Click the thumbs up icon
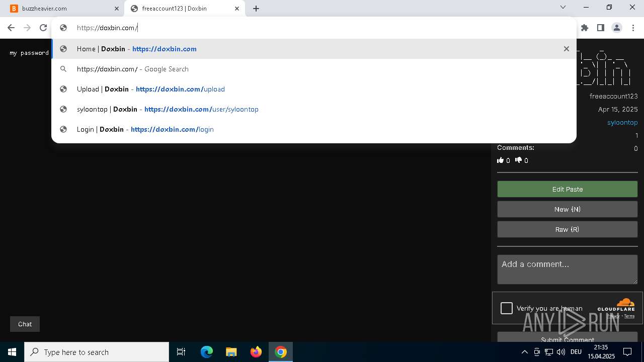The height and width of the screenshot is (362, 644). click(x=500, y=160)
